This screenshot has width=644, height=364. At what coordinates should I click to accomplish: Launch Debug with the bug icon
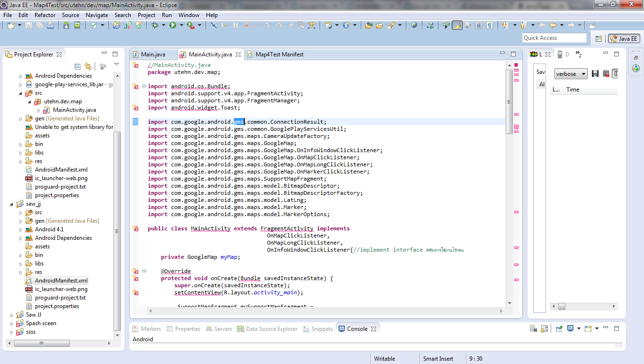point(155,25)
